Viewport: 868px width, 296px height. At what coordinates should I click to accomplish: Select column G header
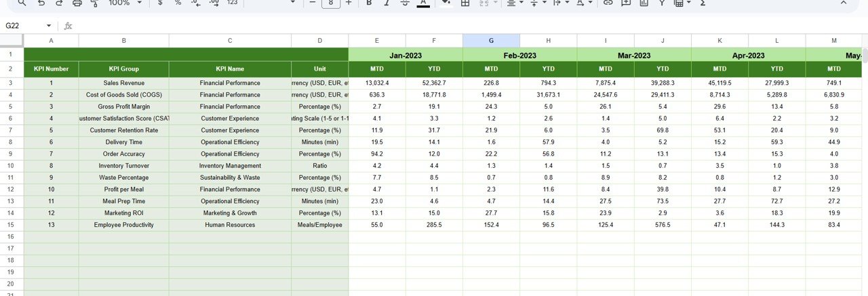pyautogui.click(x=491, y=41)
